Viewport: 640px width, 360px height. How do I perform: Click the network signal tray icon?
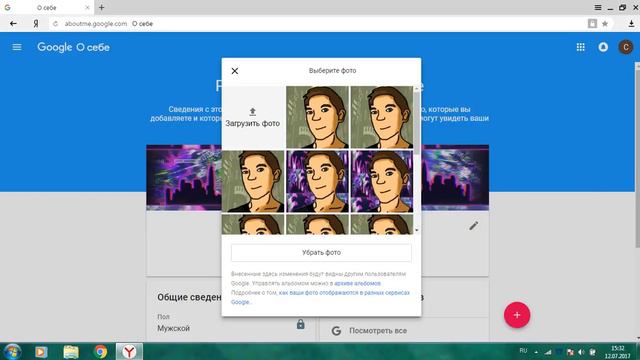tap(548, 352)
